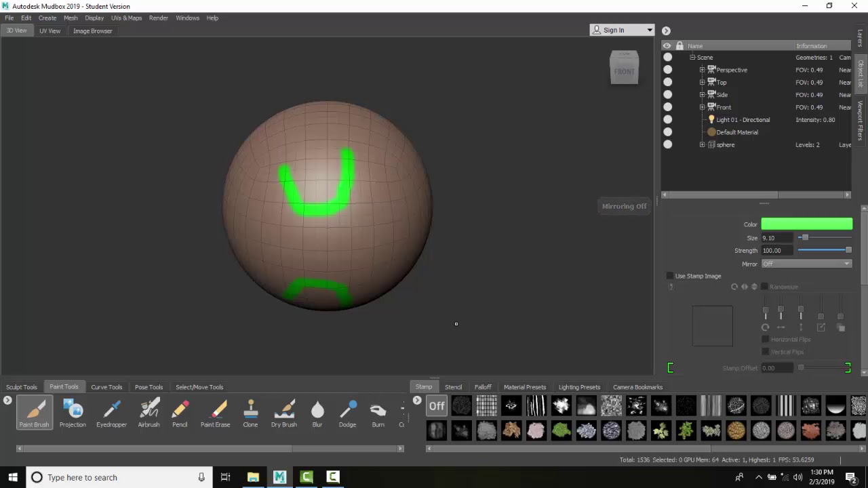Image resolution: width=868 pixels, height=488 pixels.
Task: Pick the Dodge tool
Action: point(347,413)
